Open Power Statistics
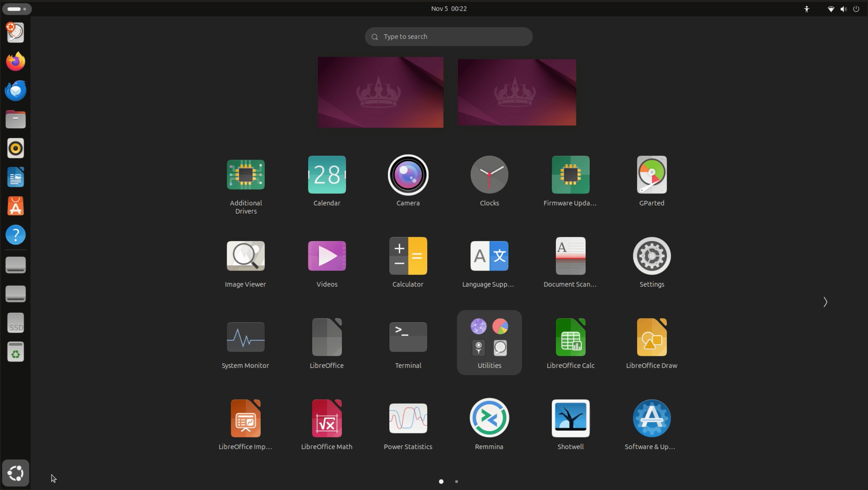 tap(408, 418)
